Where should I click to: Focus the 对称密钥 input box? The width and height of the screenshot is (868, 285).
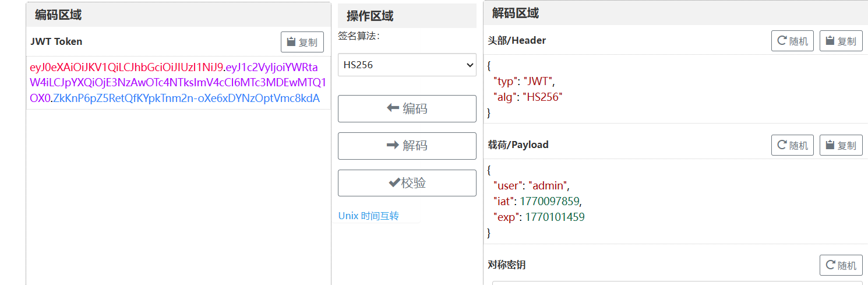point(676,283)
